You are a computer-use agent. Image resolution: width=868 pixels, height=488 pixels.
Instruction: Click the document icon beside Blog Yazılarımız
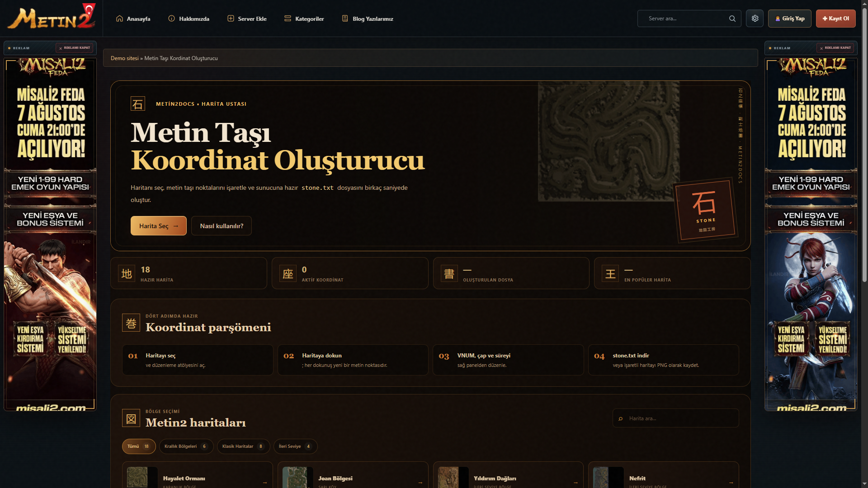345,19
